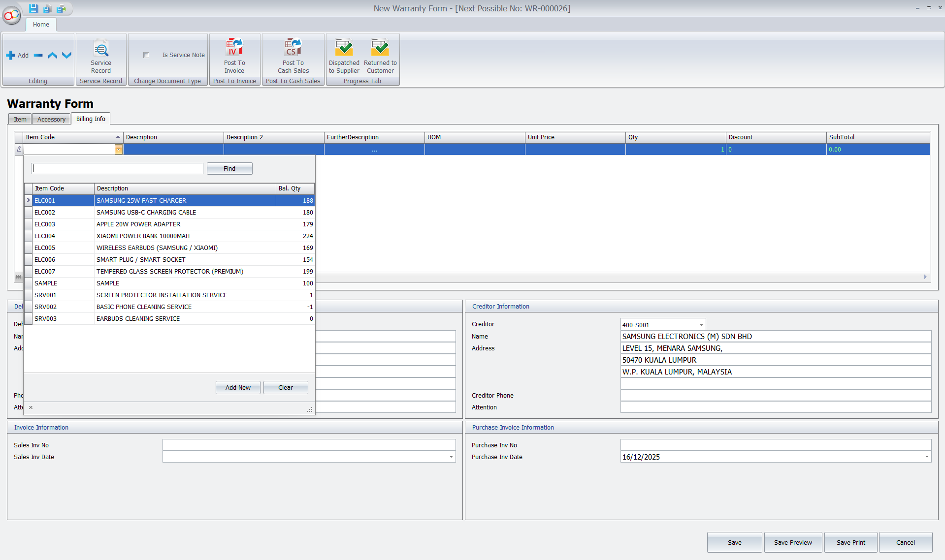Viewport: 945px width, 560px height.
Task: Mark as Dispatched to Supplier
Action: click(344, 48)
